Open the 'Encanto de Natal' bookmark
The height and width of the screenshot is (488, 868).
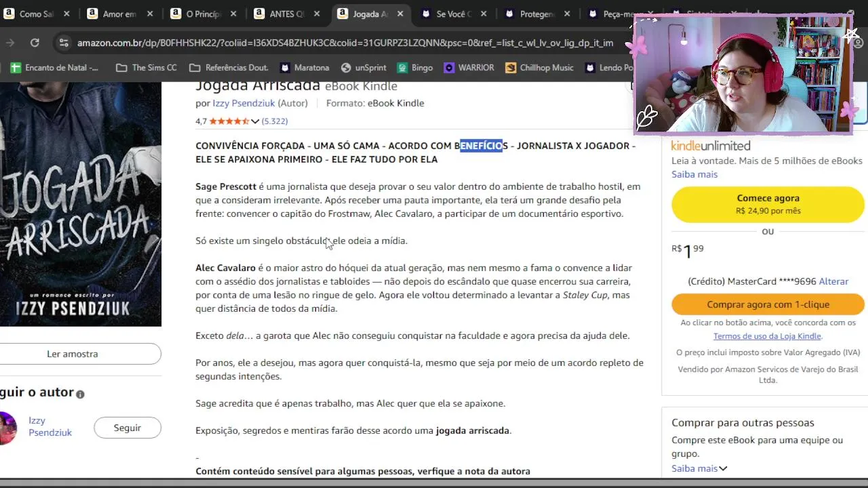(x=54, y=68)
